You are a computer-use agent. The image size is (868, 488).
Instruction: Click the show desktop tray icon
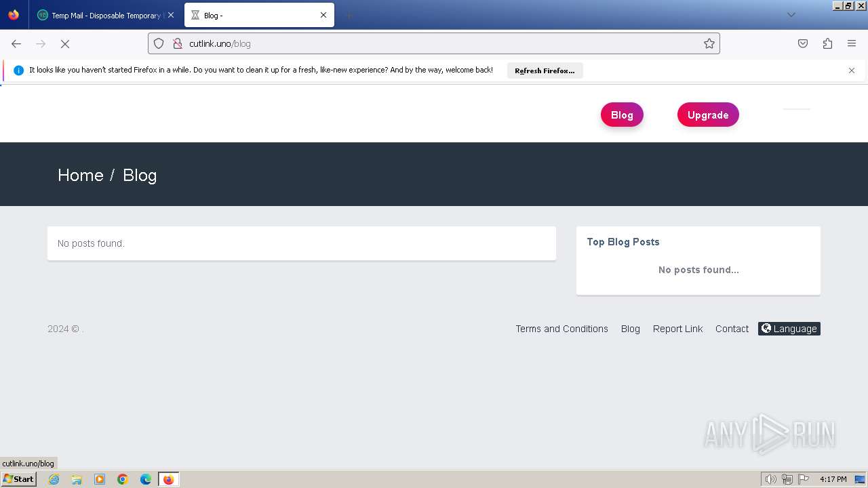(x=860, y=479)
